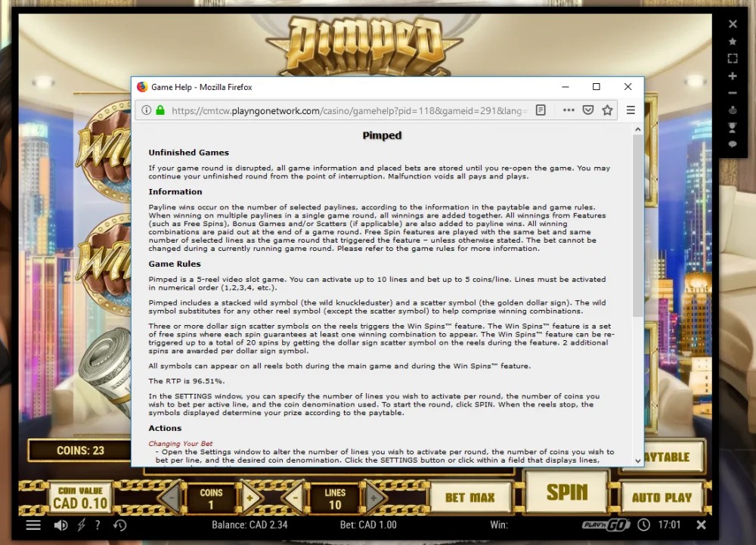756x545 pixels.
Task: Open game help question mark
Action: pos(98,525)
